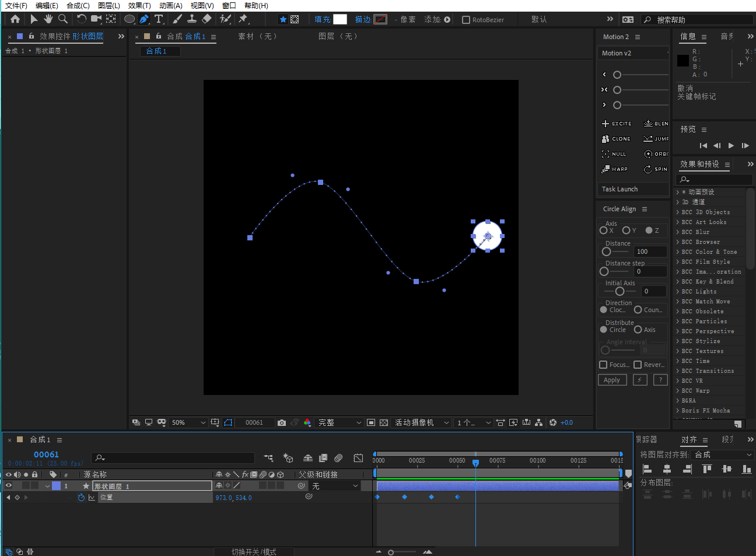Click Task Launch button
The height and width of the screenshot is (556, 756).
pos(633,189)
